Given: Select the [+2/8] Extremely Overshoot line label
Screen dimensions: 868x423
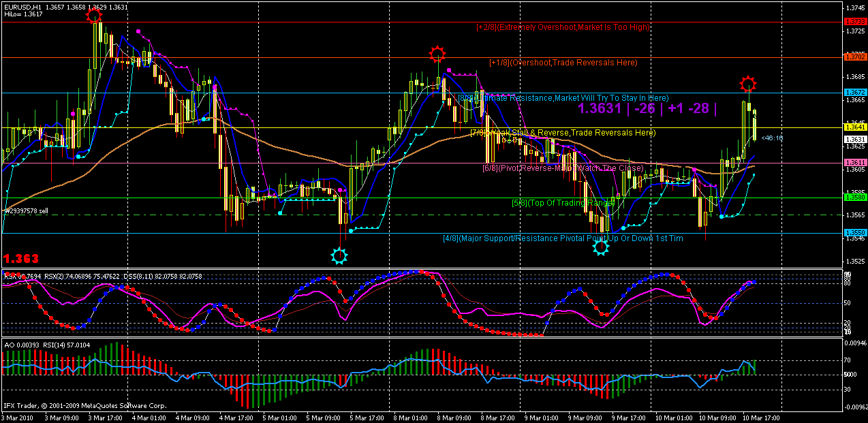Looking at the screenshot, I should [563, 27].
